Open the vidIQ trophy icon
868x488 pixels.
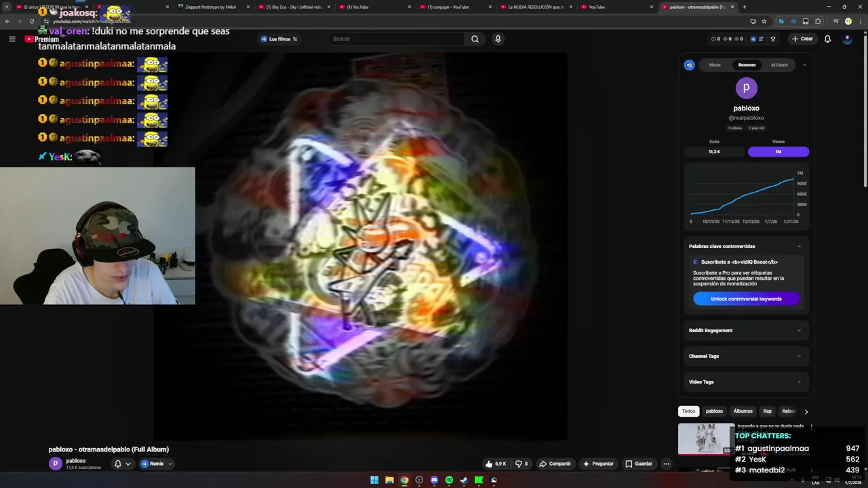pos(772,39)
